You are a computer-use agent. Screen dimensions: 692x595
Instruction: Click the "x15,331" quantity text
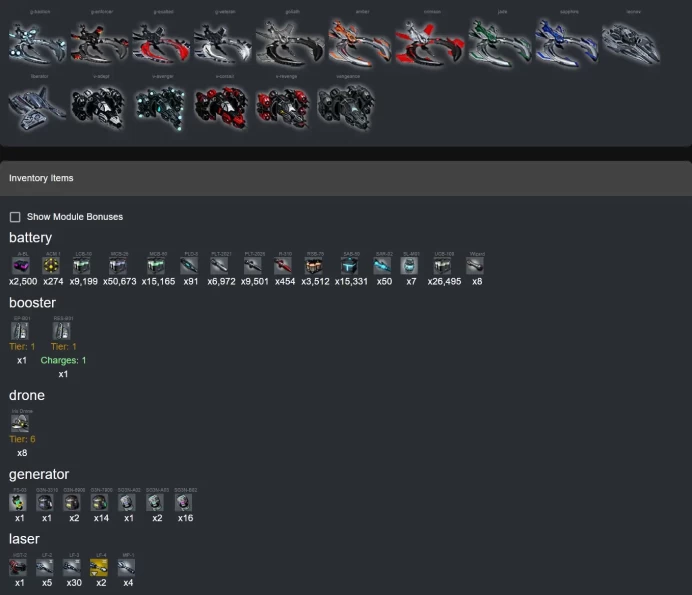[x=351, y=282]
